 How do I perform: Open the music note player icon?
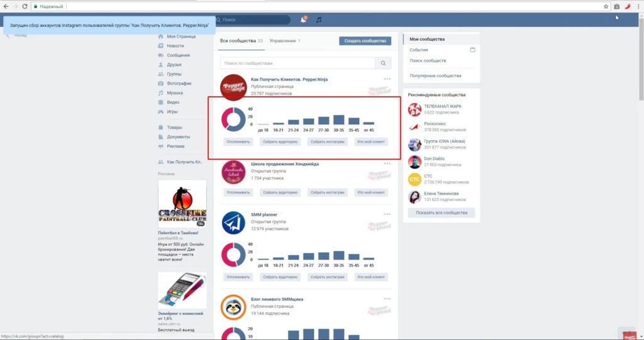point(319,19)
